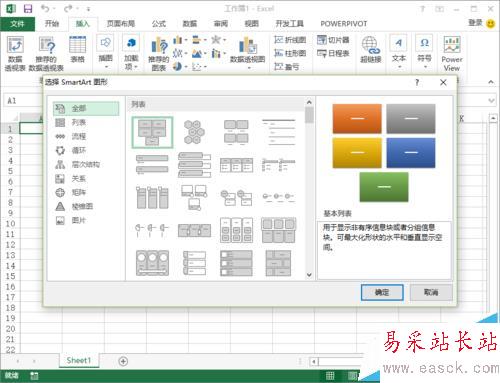This screenshot has height=383, width=500.
Task: Open the Add-ins (加载项) dropdown
Action: [131, 53]
